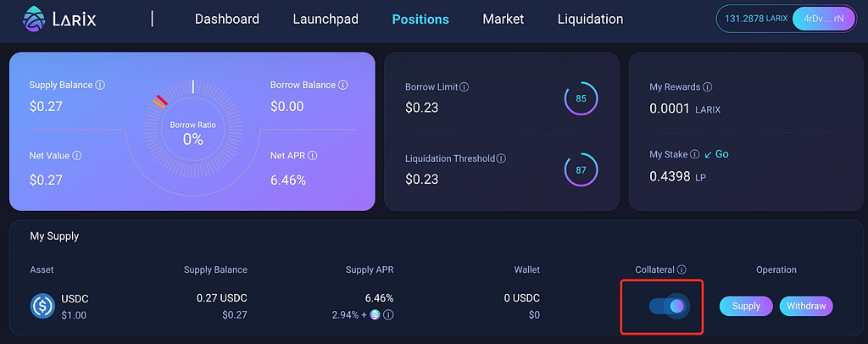
Task: Click info icon beside the 2.94% reward APR
Action: pyautogui.click(x=388, y=315)
